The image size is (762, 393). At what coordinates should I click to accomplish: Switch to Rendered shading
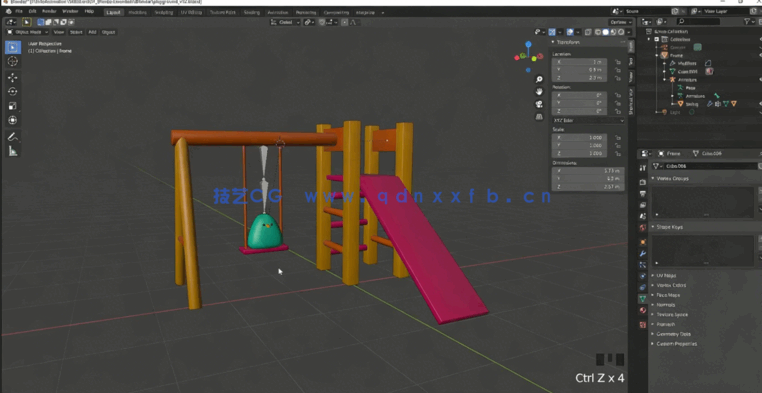tap(621, 32)
